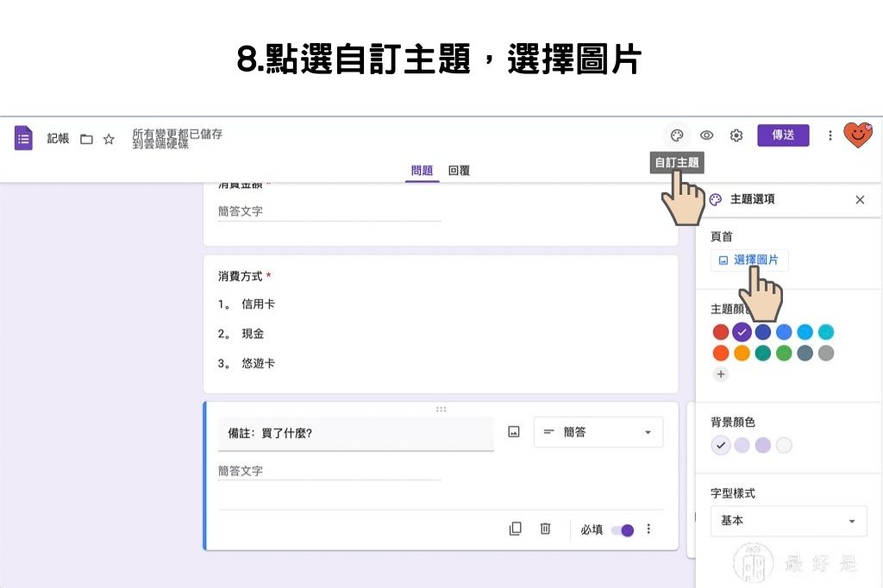This screenshot has height=588, width=883.
Task: Select the white background color option
Action: 786,445
